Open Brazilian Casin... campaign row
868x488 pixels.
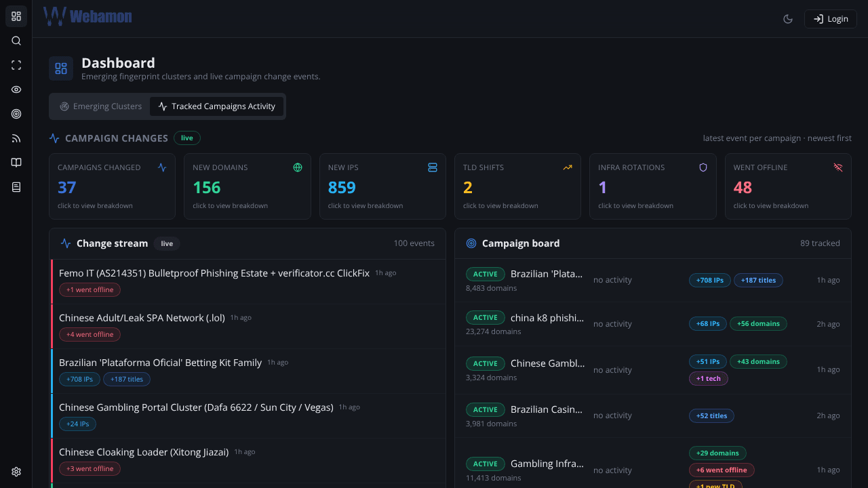coord(653,415)
